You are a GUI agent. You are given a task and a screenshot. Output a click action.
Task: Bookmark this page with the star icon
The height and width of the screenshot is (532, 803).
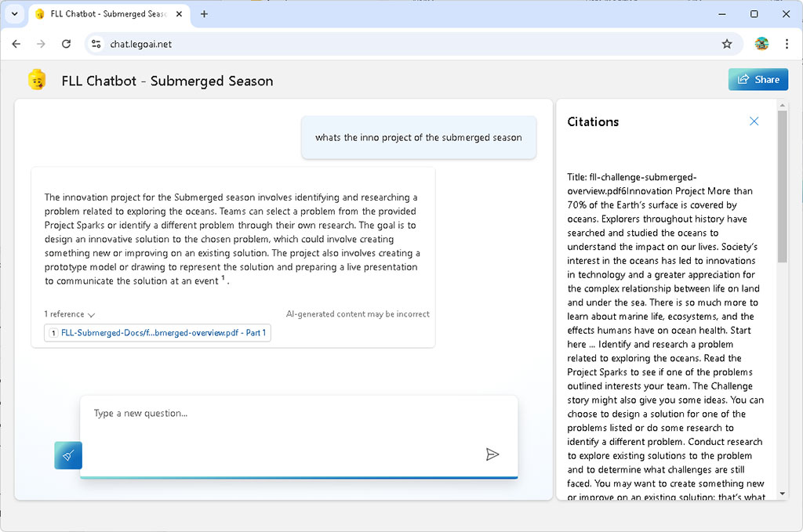727,44
